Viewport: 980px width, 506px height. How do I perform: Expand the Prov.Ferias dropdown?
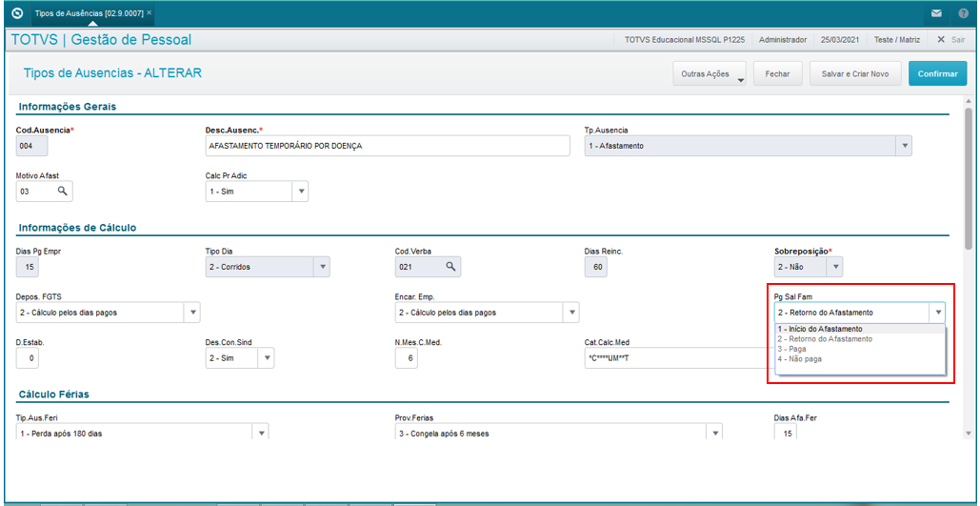tap(714, 433)
